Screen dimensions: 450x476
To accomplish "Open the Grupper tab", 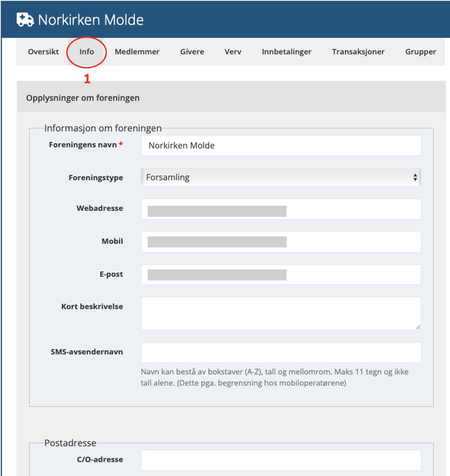I will pos(421,51).
